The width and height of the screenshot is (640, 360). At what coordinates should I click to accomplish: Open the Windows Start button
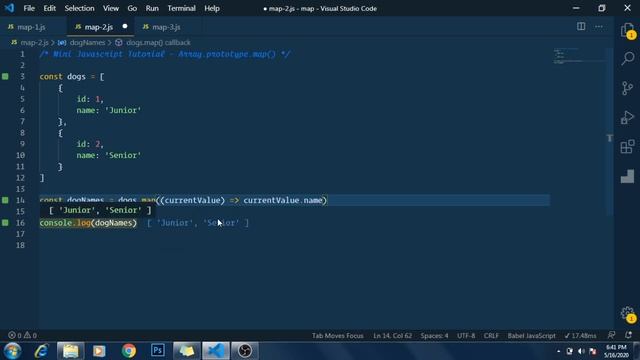12,351
